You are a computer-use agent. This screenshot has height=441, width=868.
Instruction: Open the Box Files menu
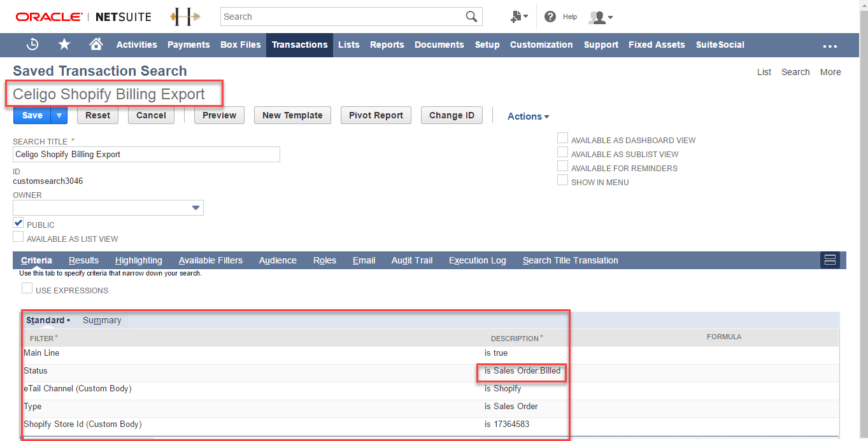point(241,45)
